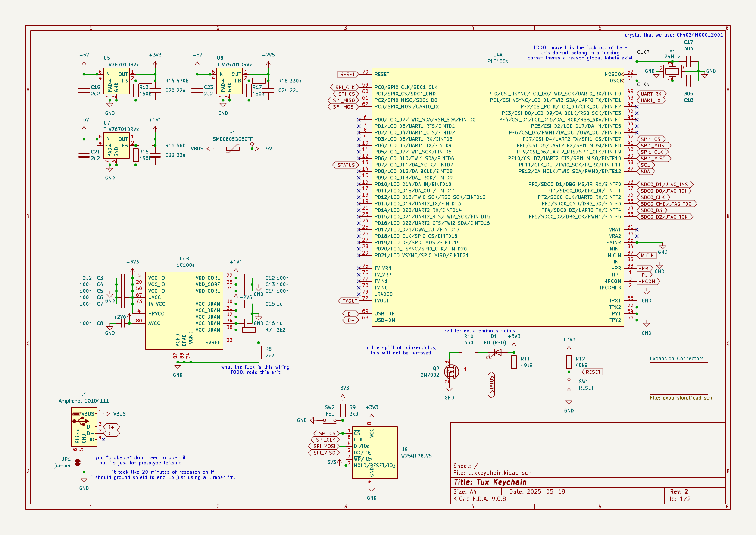The width and height of the screenshot is (756, 535).
Task: Select the U6 W25Q128JVS flash chip body
Action: coord(375,453)
